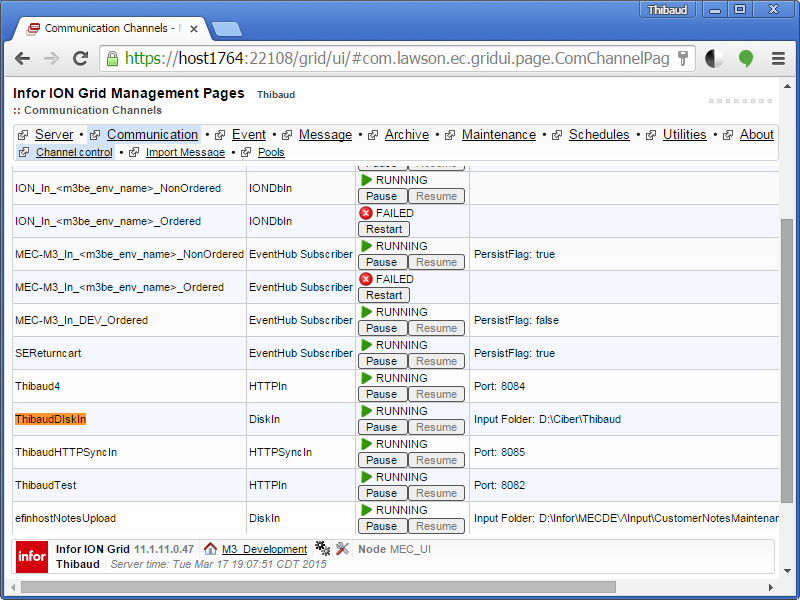The image size is (800, 600).
Task: Click the Thibaud profile button in the title bar
Action: click(x=668, y=9)
